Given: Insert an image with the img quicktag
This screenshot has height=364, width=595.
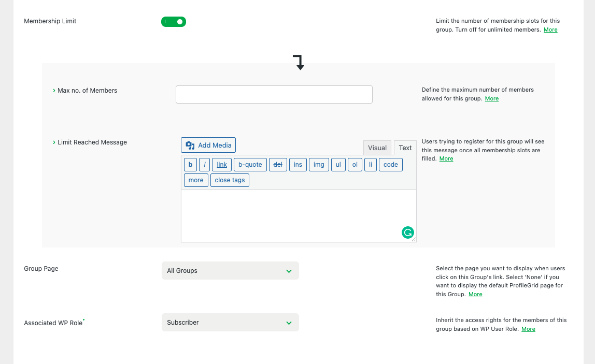Looking at the screenshot, I should tap(319, 165).
